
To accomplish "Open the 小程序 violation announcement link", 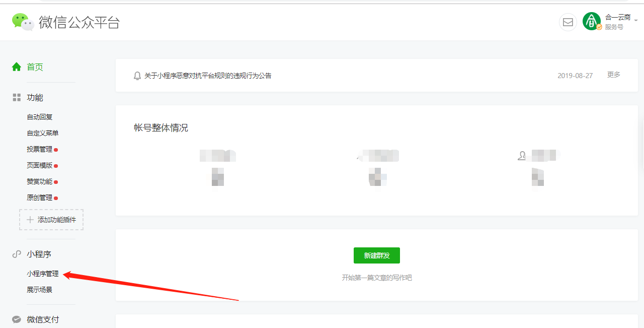I will point(208,76).
